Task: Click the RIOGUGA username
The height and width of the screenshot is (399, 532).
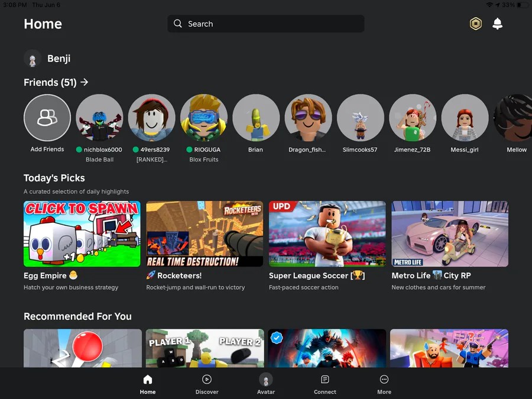Action: tap(207, 150)
